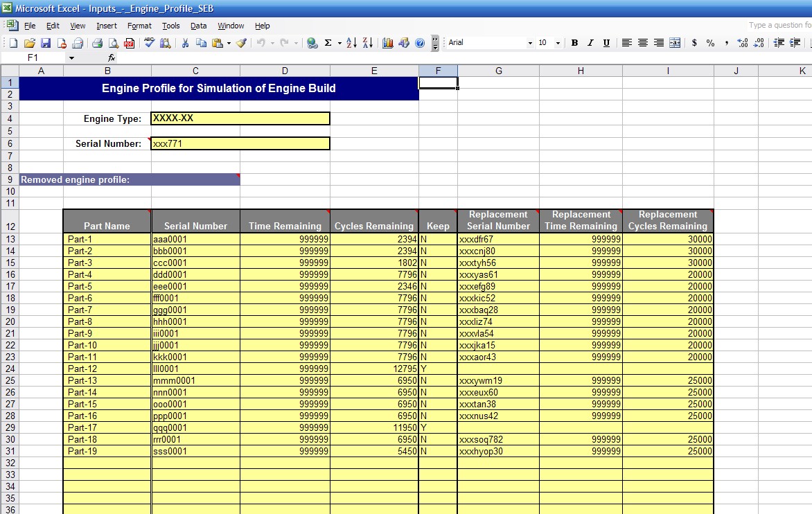Expand the Arial font name dropdown
812x514 pixels.
[x=530, y=43]
